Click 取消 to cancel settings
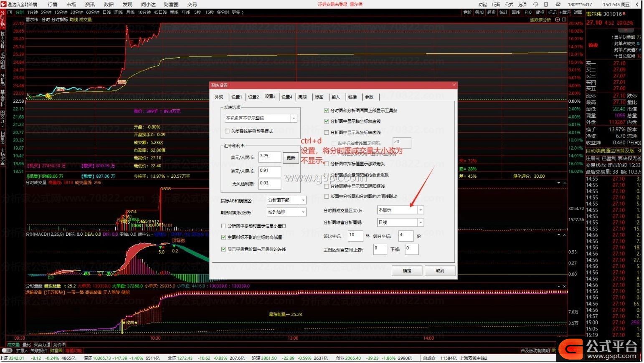The image size is (644, 363). pyautogui.click(x=440, y=271)
